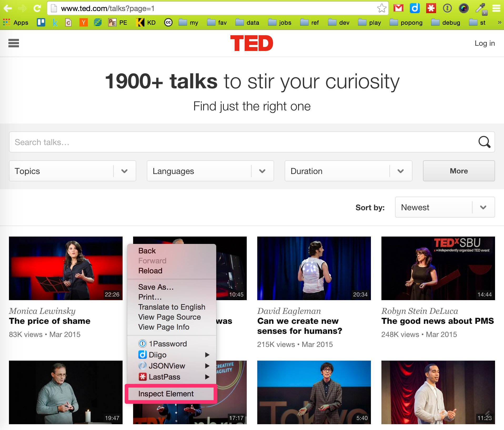
Task: Open the Hacker News Y bookmark
Action: (83, 22)
